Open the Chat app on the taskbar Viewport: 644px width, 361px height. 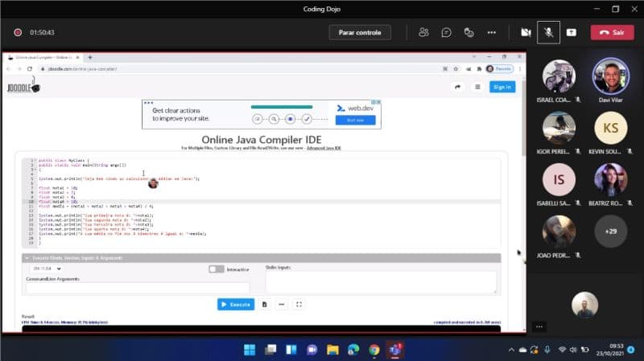point(312,350)
